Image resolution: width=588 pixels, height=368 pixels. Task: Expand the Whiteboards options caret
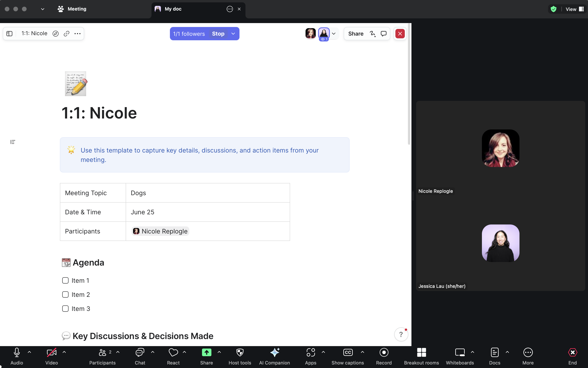click(x=473, y=352)
